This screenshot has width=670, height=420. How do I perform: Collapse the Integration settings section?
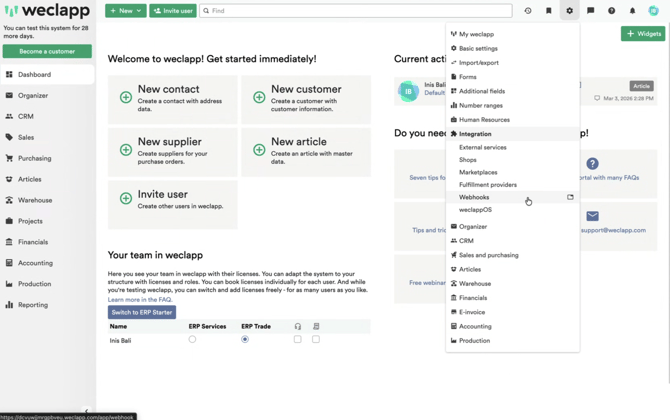[x=475, y=134]
